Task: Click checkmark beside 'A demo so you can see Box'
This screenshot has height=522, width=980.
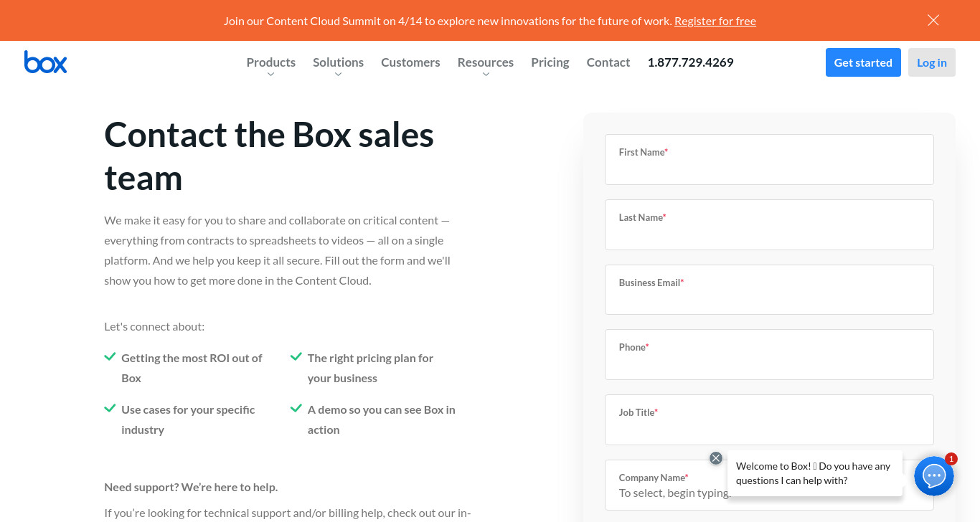Action: tap(296, 408)
